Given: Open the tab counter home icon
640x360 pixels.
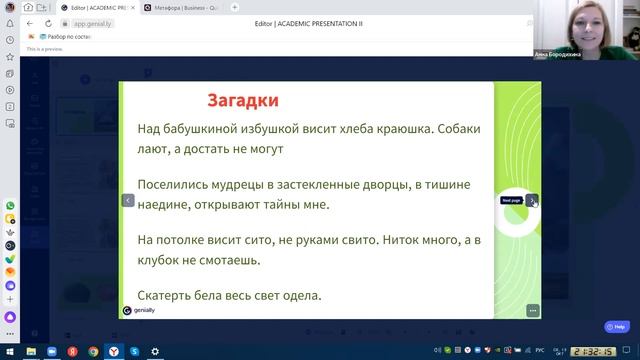Looking at the screenshot, I should pyautogui.click(x=28, y=7).
